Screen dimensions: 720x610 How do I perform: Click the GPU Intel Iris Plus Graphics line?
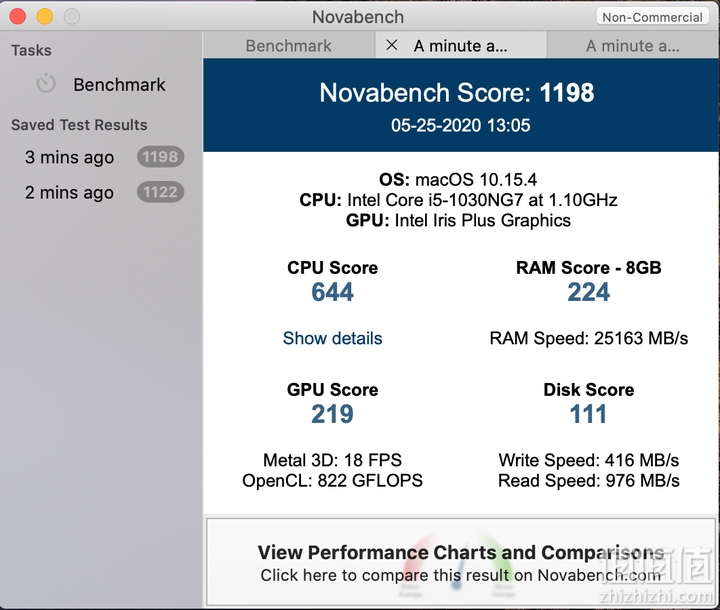click(x=458, y=220)
